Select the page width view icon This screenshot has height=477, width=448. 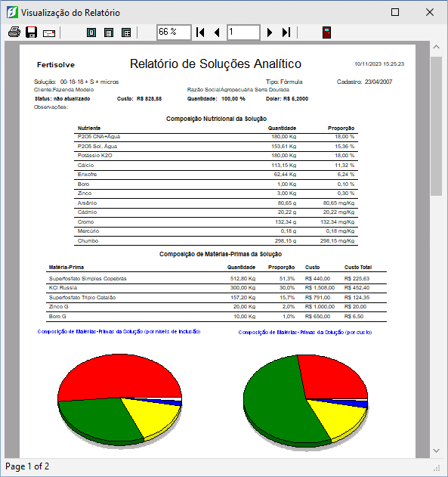[109, 33]
